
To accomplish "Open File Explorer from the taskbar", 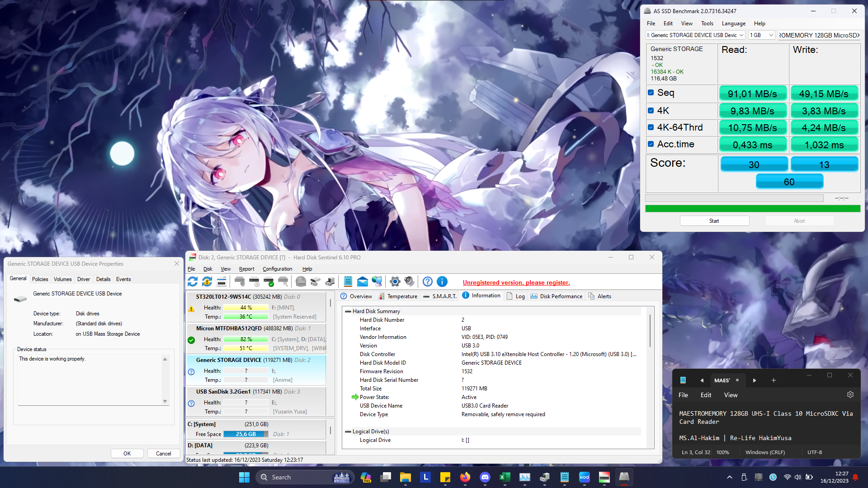I will pyautogui.click(x=406, y=477).
